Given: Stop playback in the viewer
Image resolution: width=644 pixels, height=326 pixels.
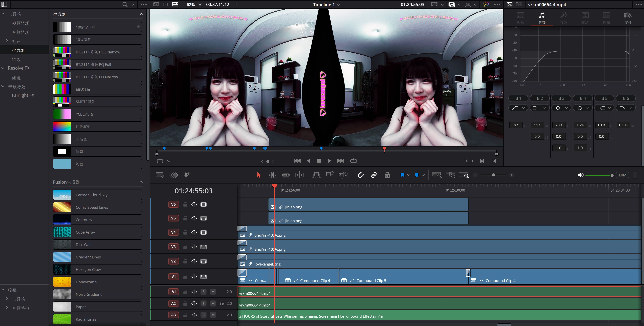Looking at the screenshot, I should tap(319, 161).
